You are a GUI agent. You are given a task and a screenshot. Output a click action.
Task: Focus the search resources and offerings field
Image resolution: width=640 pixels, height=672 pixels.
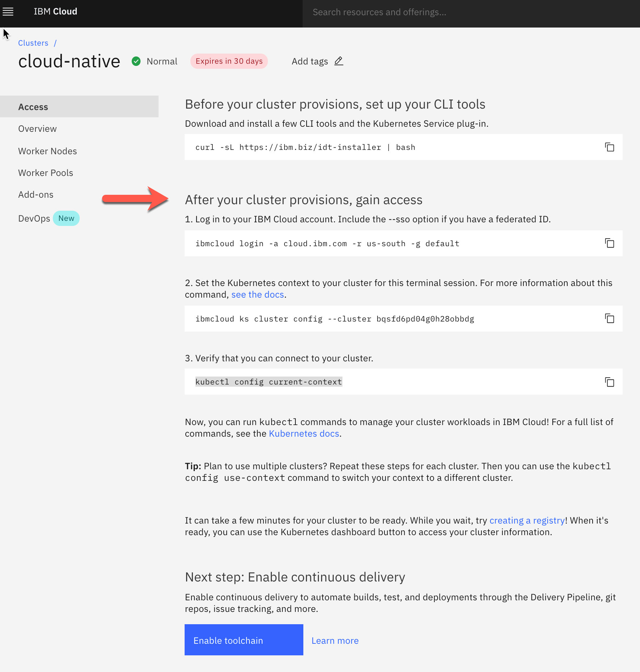pyautogui.click(x=471, y=12)
